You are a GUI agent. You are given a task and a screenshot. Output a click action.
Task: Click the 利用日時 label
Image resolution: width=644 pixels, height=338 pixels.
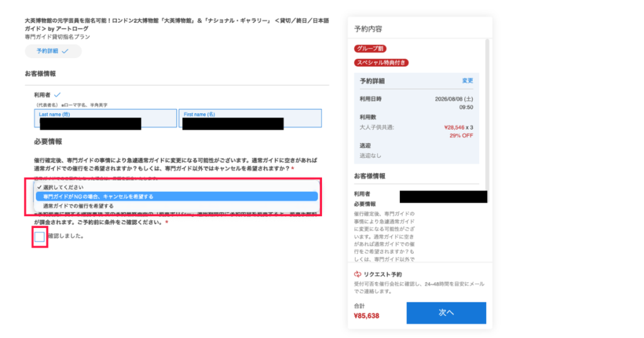[x=370, y=99]
